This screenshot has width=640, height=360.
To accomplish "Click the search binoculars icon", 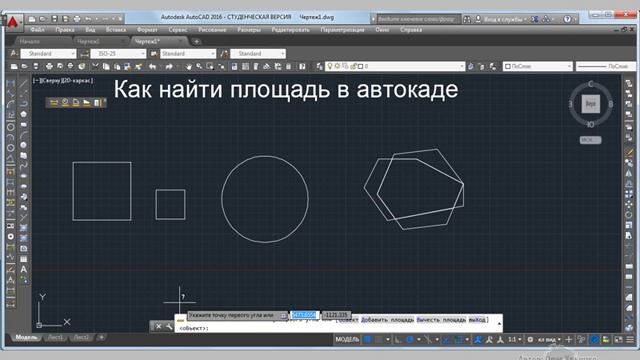I will 467,19.
